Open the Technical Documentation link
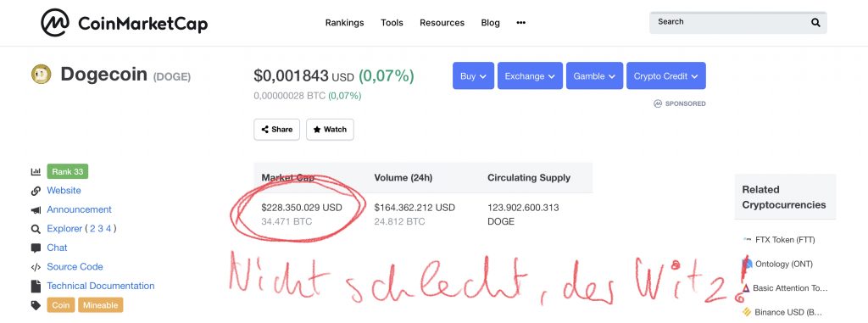The image size is (868, 323). click(x=101, y=286)
